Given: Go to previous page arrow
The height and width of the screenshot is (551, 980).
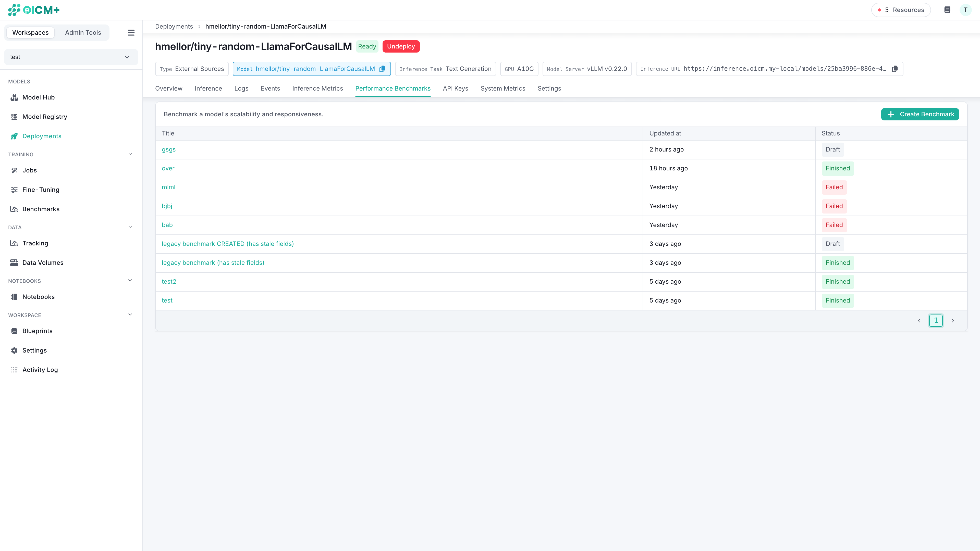Looking at the screenshot, I should coord(919,321).
